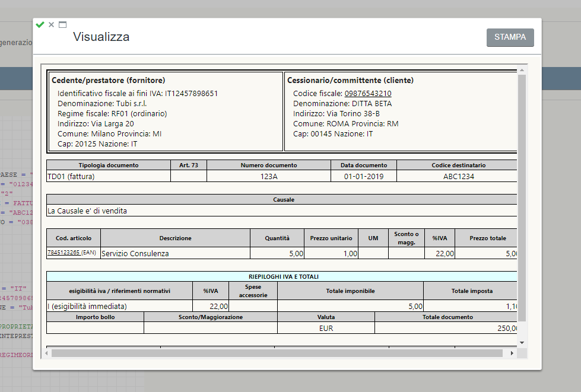This screenshot has width=581, height=392.
Task: Click the horizontal scrollbar thumb
Action: click(277, 353)
